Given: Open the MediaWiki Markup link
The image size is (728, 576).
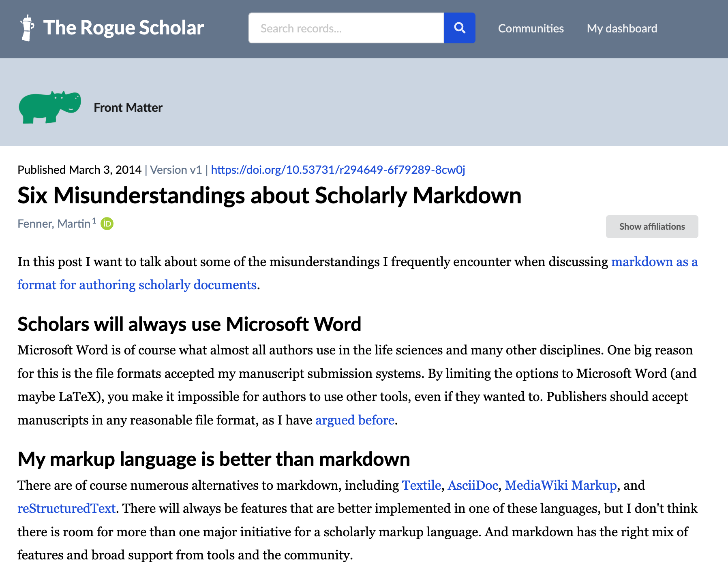Looking at the screenshot, I should pyautogui.click(x=560, y=485).
